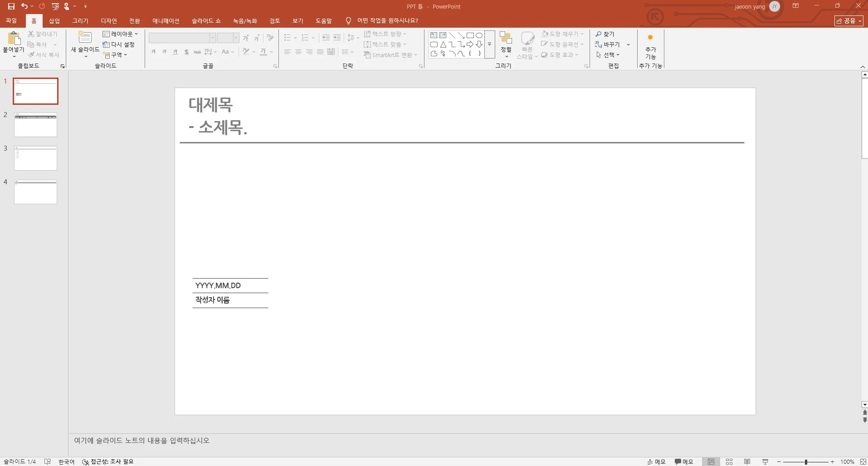Open the File (파일) tab
Screen dimensions: 868x466
point(11,21)
